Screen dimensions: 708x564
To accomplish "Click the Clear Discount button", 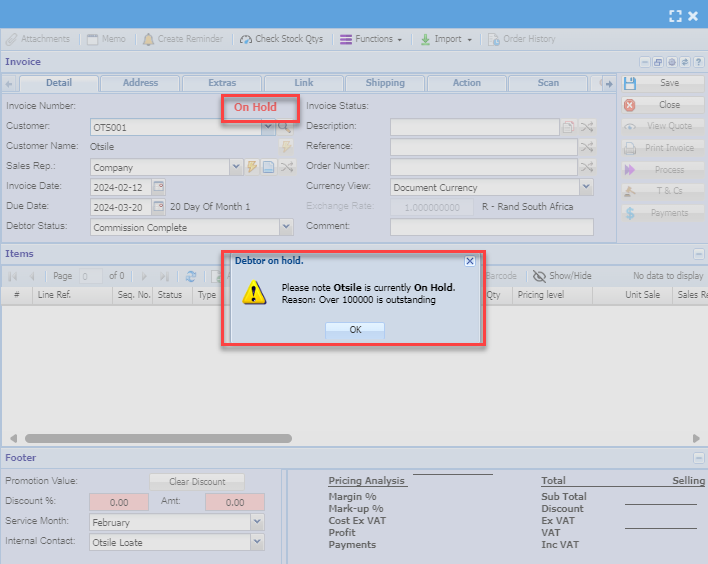I will pos(196,481).
